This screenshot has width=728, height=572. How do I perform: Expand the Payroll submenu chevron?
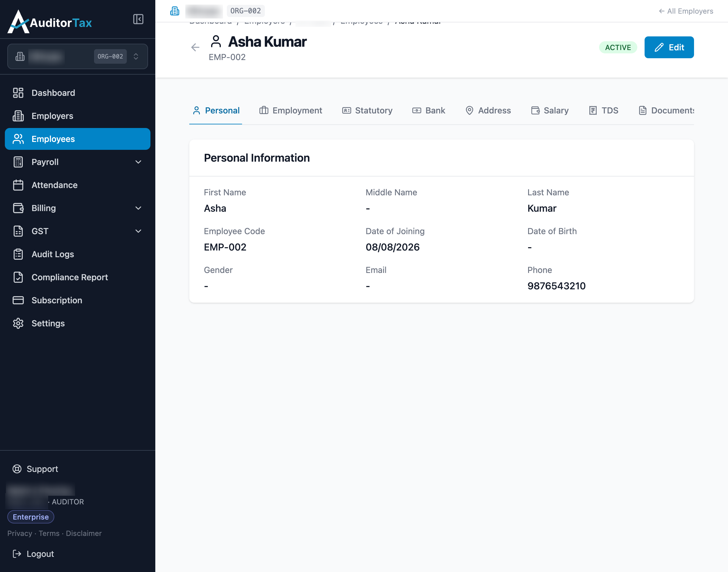click(138, 162)
